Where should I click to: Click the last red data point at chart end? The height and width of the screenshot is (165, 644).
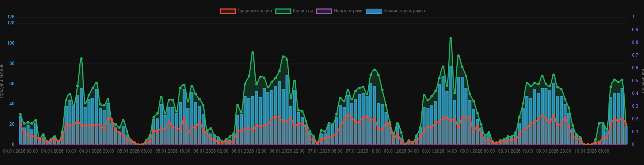(x=626, y=124)
